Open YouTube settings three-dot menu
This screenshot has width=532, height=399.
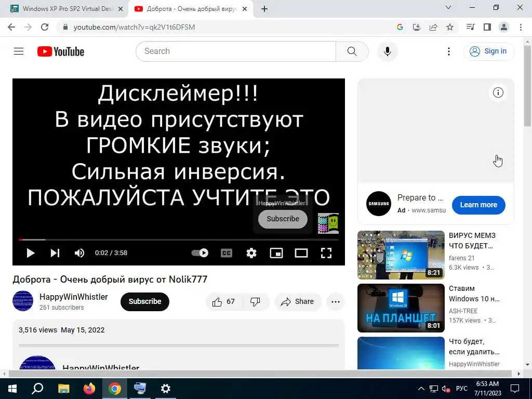click(448, 51)
